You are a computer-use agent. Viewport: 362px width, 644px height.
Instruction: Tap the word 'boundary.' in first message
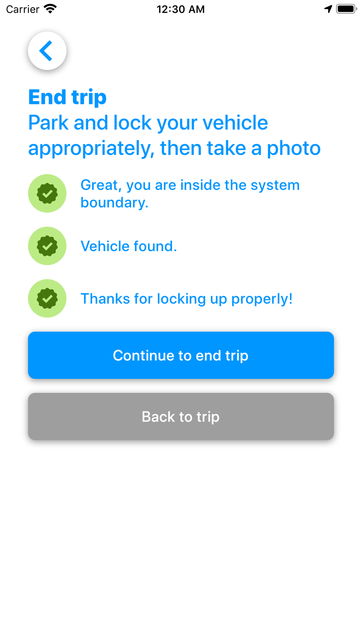pos(114,202)
